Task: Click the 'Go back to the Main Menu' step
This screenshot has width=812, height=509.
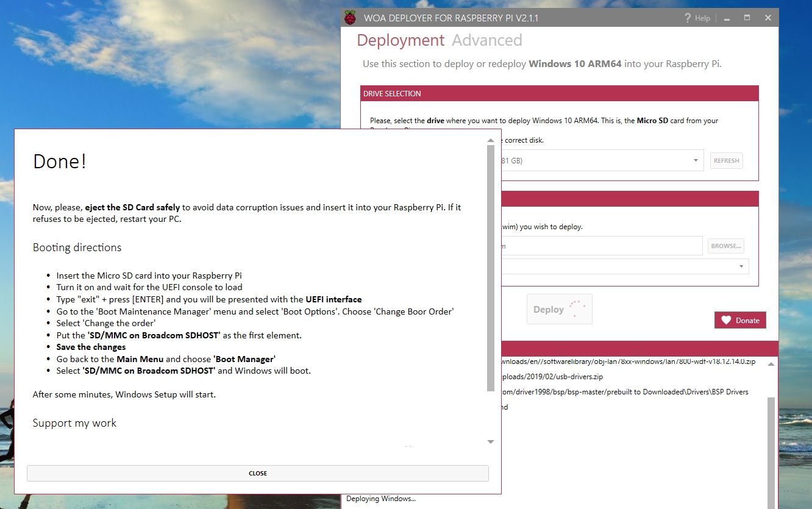Action: coord(166,359)
